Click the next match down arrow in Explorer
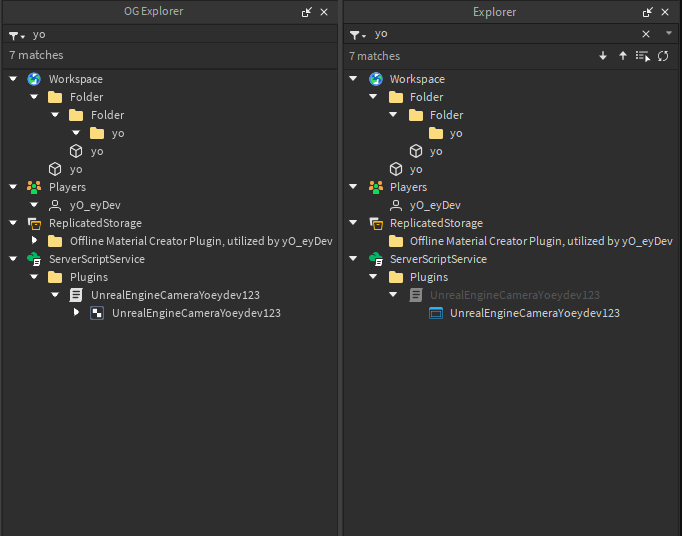Viewport: 682px width, 536px height. coord(603,56)
